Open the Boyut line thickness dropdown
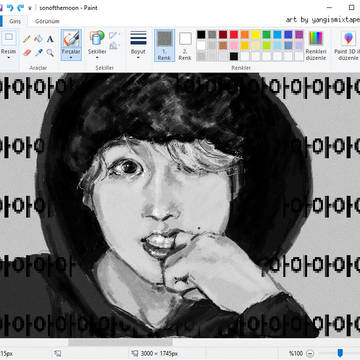The height and width of the screenshot is (360, 360). [138, 45]
